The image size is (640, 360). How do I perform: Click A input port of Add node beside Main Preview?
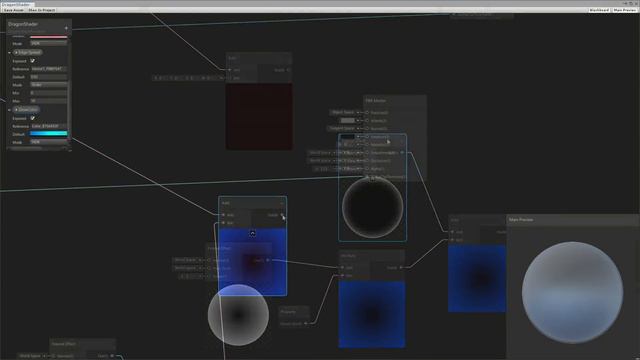point(452,232)
